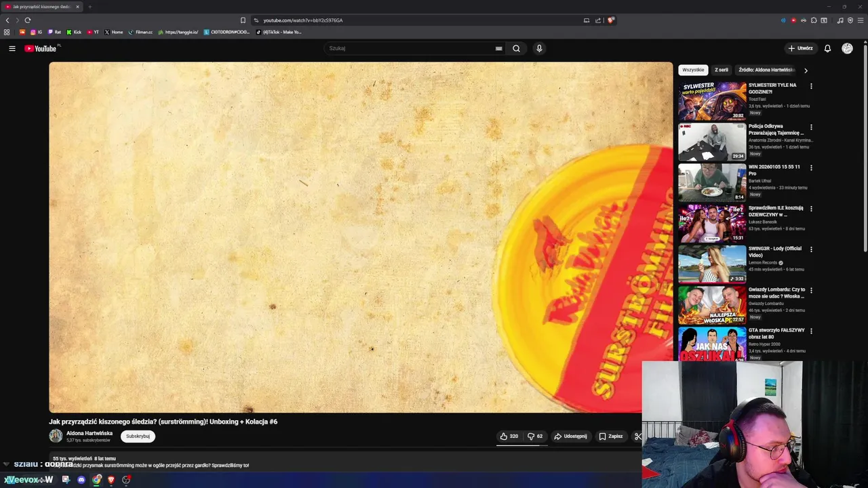
Task: Open options menu for Policja Odkrywa video
Action: 811,127
